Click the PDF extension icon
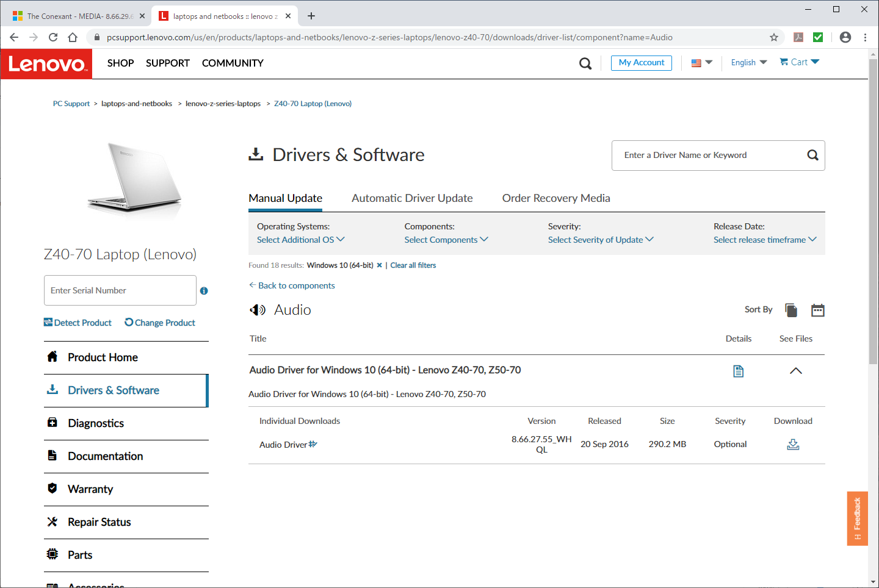 pyautogui.click(x=798, y=37)
